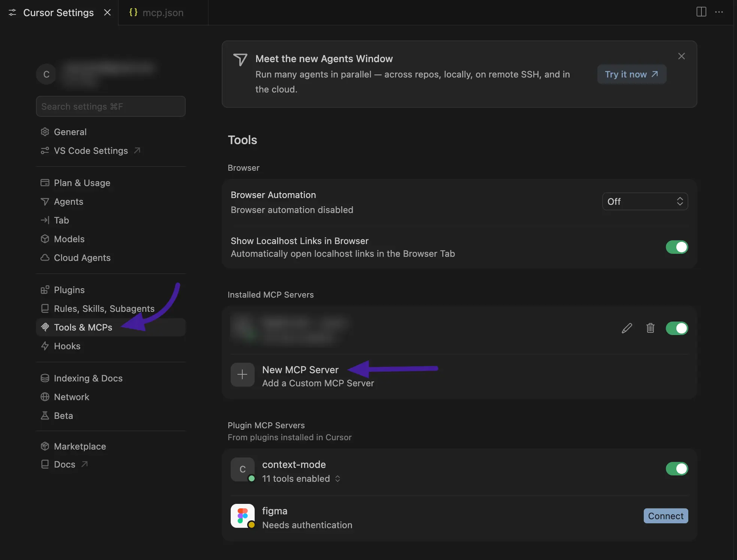Screen dimensions: 737x560
Task: Open Network settings
Action: tap(111, 397)
